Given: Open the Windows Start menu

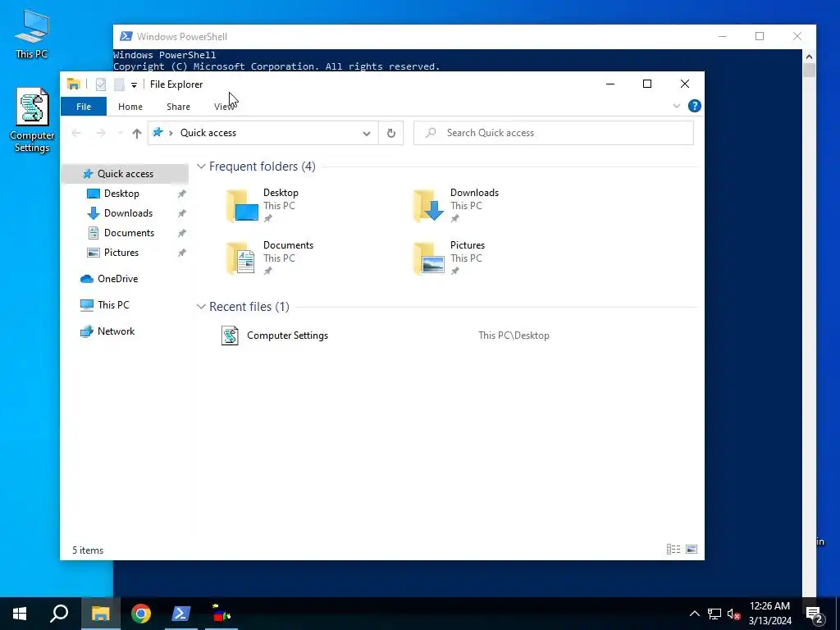Looking at the screenshot, I should pyautogui.click(x=20, y=614).
